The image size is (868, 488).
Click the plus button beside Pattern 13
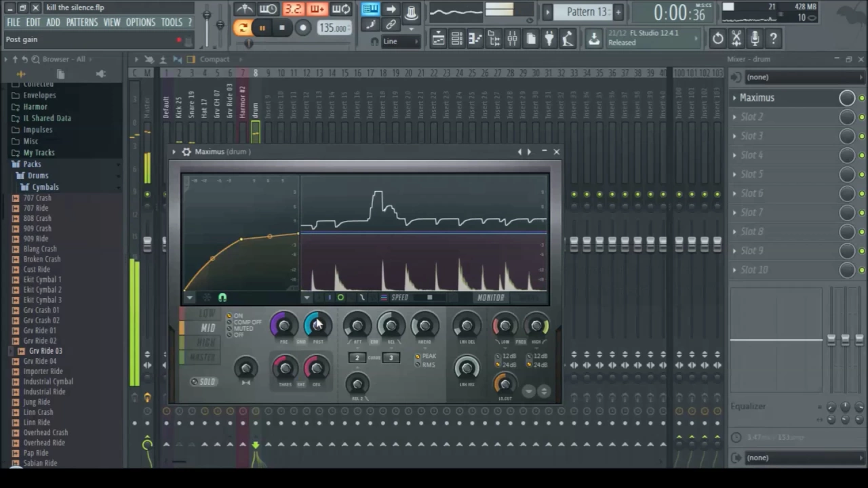tap(618, 12)
